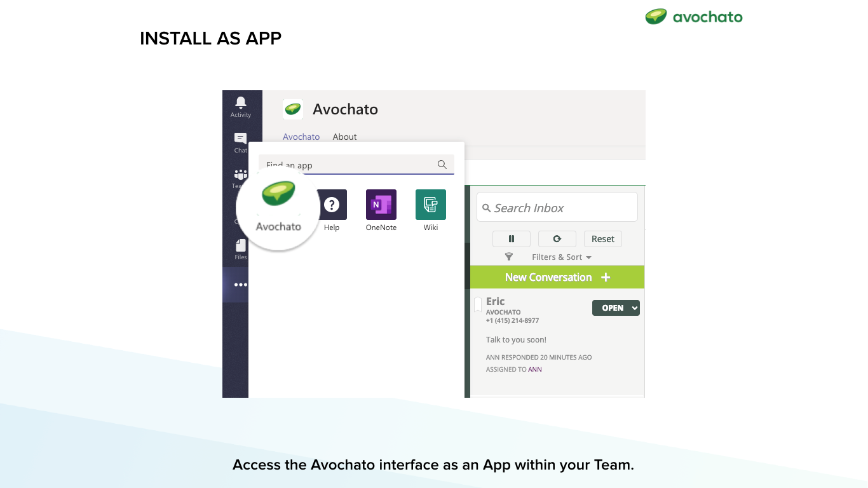Click the filter funnel icon
Screen dimensions: 868x488
(509, 257)
